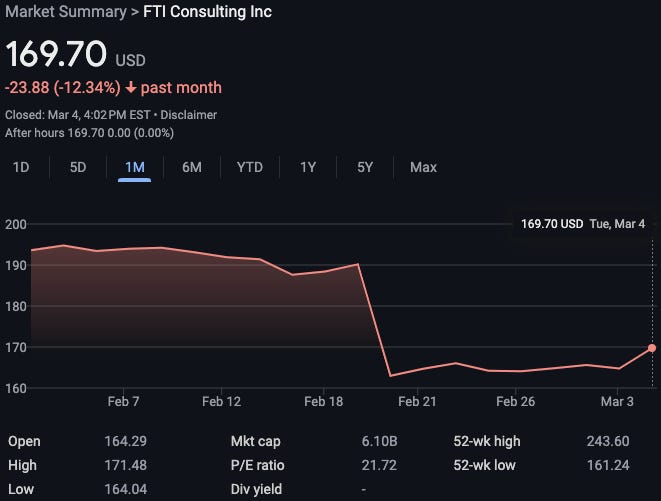
Task: Click the Feb 7 axis label
Action: click(123, 401)
